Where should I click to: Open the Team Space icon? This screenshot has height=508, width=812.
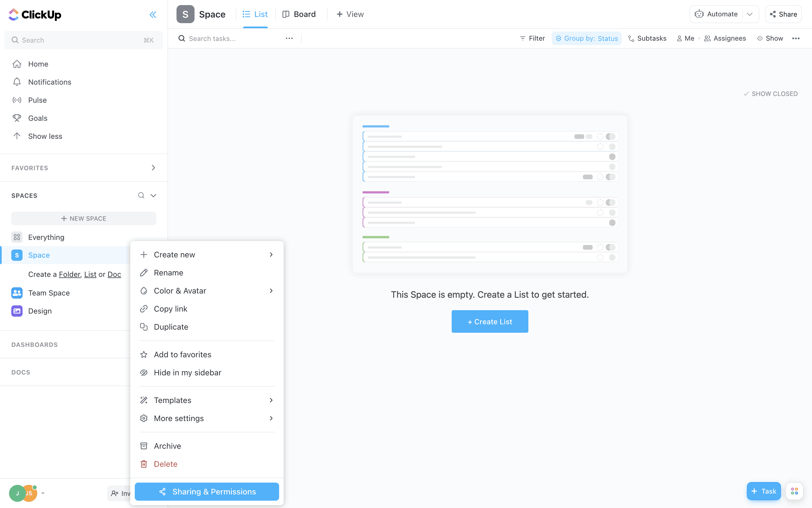click(x=17, y=293)
